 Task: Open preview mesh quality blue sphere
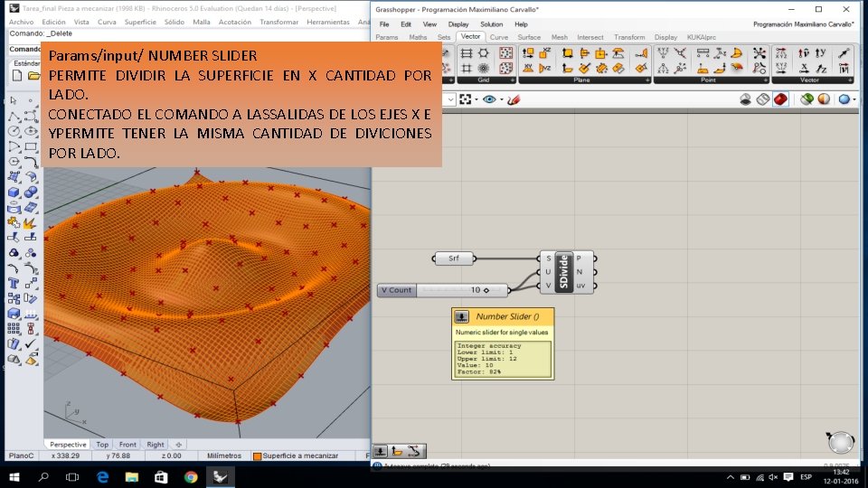coord(844,99)
